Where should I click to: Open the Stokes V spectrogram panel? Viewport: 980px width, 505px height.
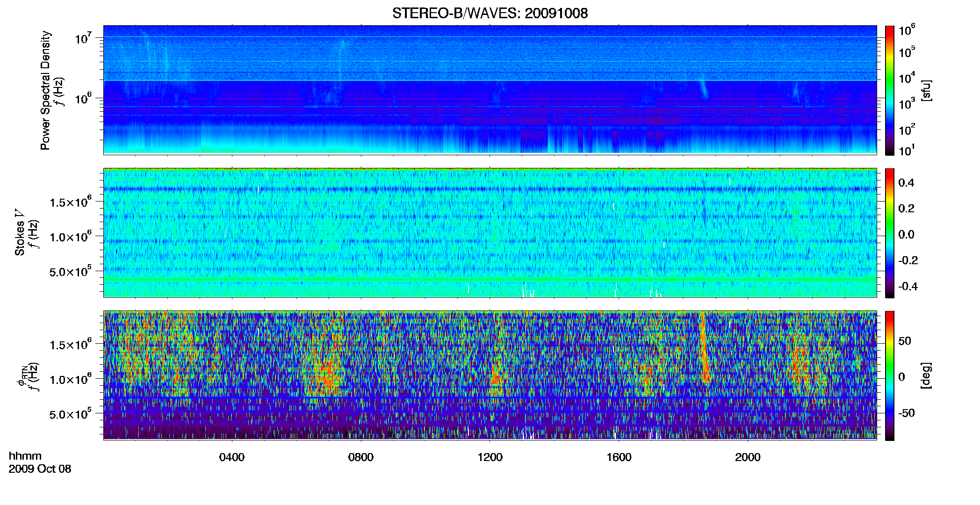(x=490, y=233)
